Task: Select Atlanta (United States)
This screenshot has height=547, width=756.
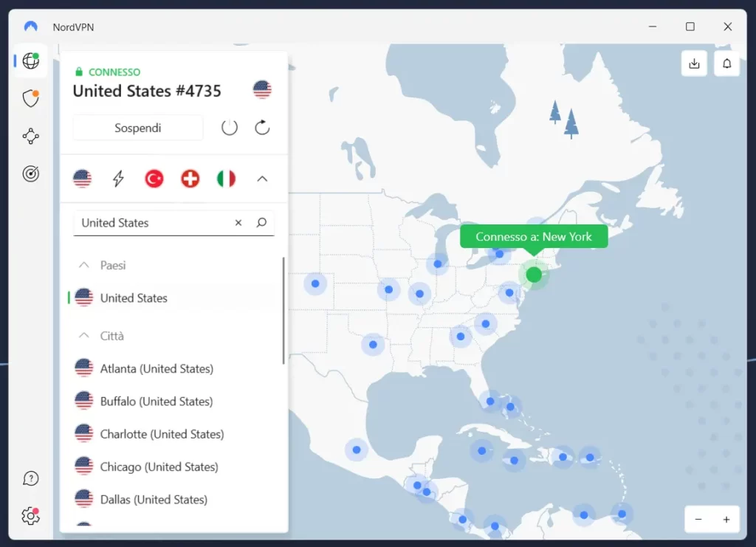Action: coord(173,368)
